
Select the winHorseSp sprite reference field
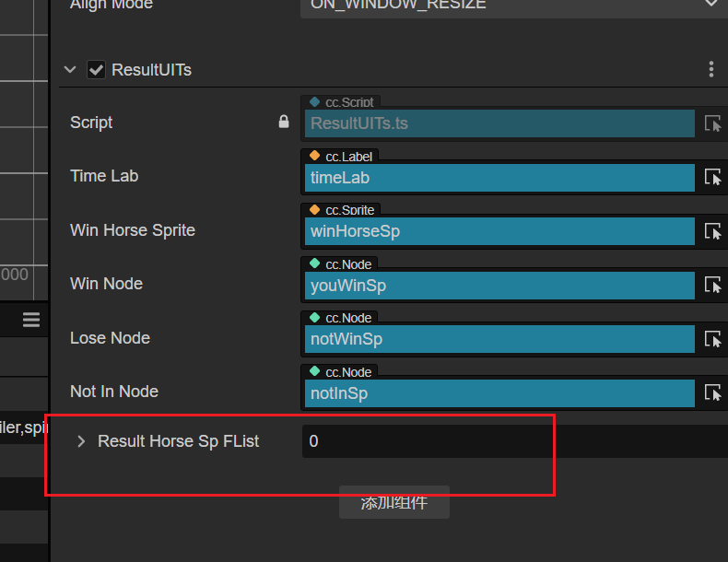tap(499, 231)
